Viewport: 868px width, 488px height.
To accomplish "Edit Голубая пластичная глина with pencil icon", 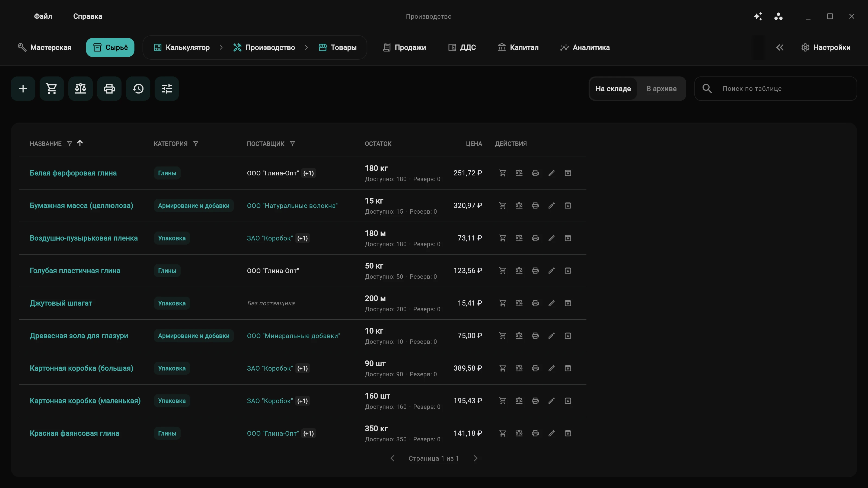I will (551, 271).
